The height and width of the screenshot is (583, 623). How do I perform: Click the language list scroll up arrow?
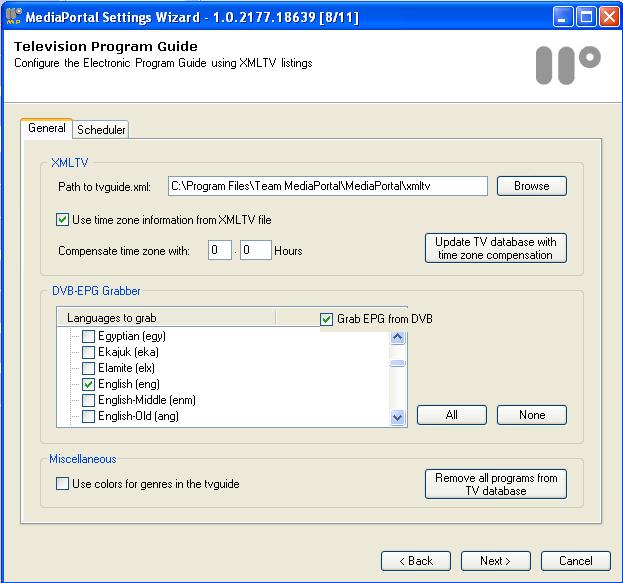pyautogui.click(x=398, y=337)
